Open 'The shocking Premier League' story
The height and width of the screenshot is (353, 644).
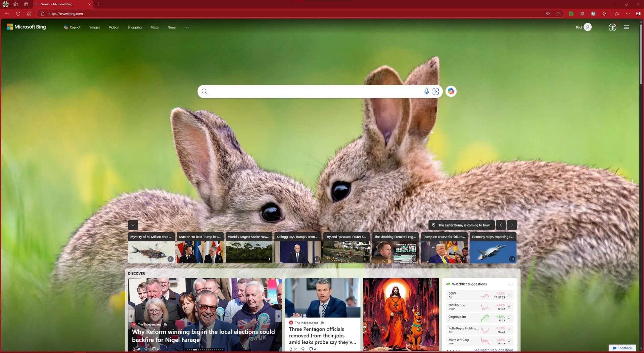395,248
